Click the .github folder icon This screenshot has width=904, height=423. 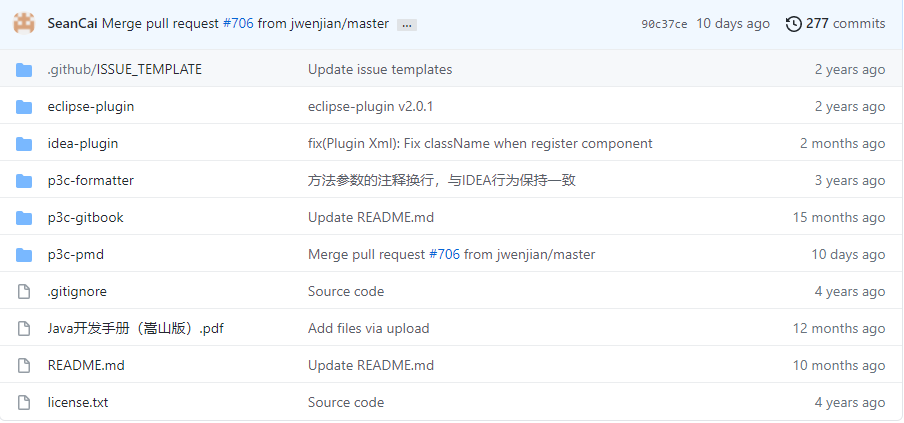[25, 70]
